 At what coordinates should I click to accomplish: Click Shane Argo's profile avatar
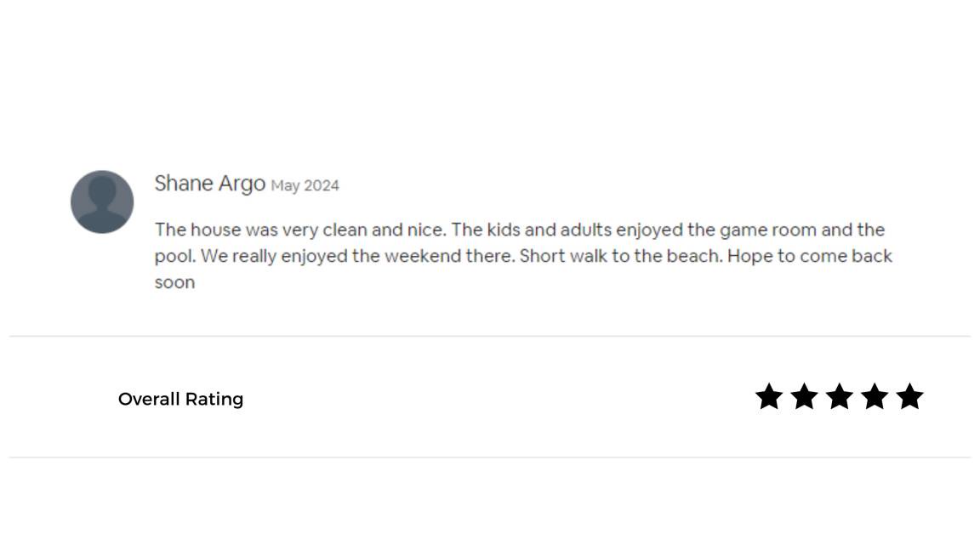(x=102, y=202)
